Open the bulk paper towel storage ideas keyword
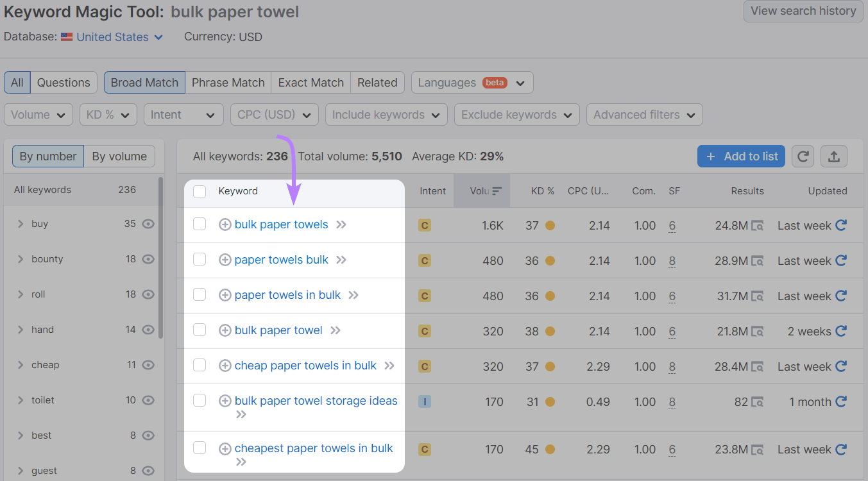Image resolution: width=868 pixels, height=481 pixels. (316, 400)
